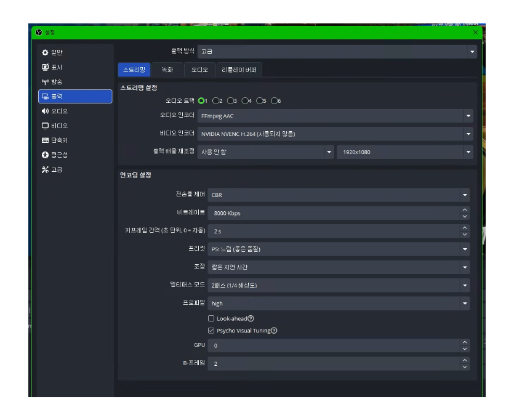Enable the Look-ahead checkbox
This screenshot has width=514, height=420.
211,318
